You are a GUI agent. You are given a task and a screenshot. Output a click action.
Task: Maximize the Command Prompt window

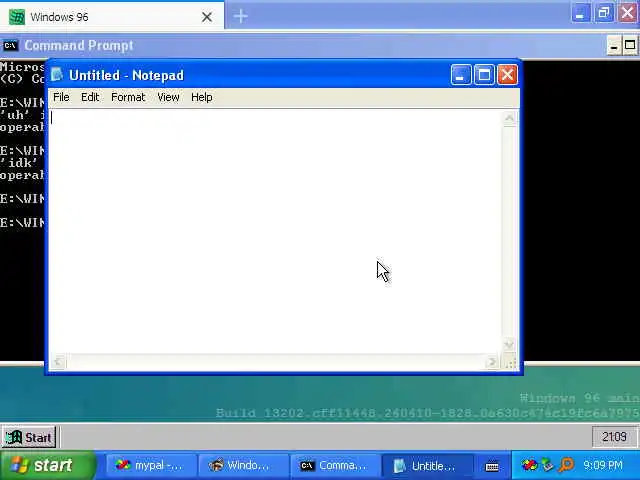point(630,46)
